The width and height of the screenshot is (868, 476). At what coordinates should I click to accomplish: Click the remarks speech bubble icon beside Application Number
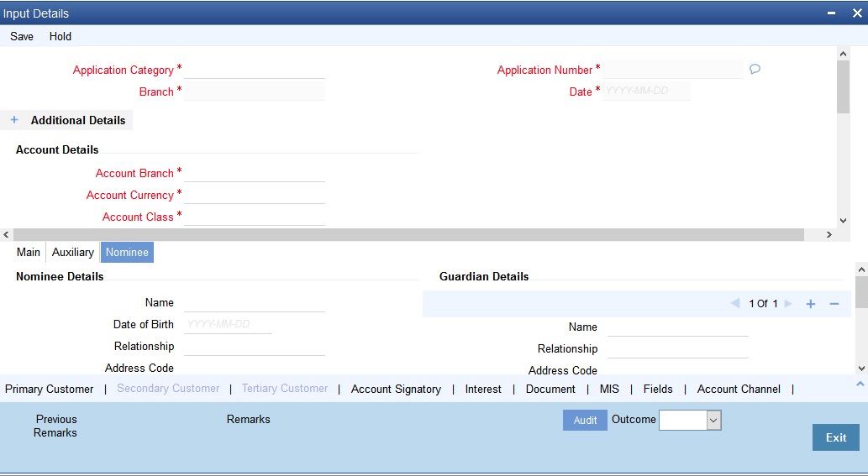coord(755,69)
